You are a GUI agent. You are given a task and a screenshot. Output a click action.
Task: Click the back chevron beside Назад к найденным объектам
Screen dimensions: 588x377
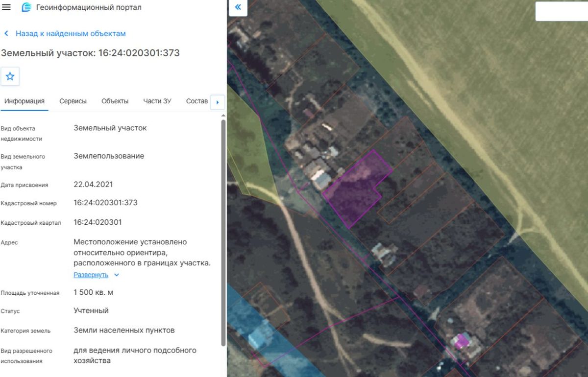coord(6,33)
